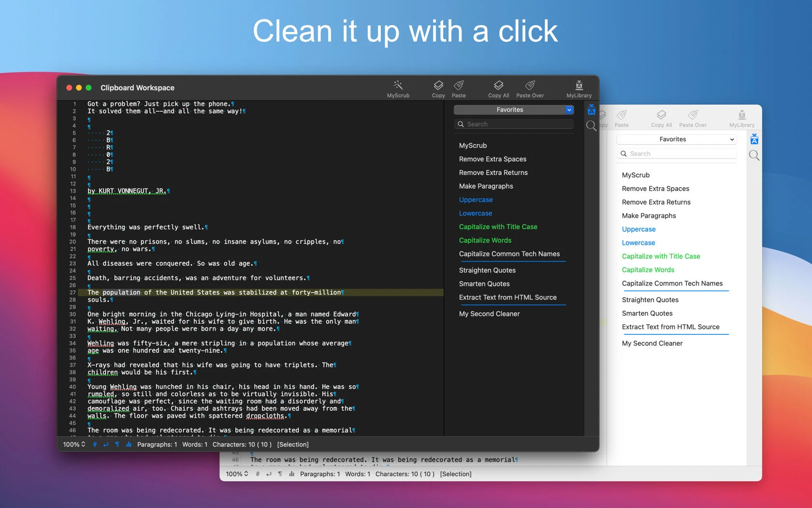Screen dimensions: 812x508
Task: Change the 100% zoom level in the dark status bar
Action: click(x=74, y=445)
